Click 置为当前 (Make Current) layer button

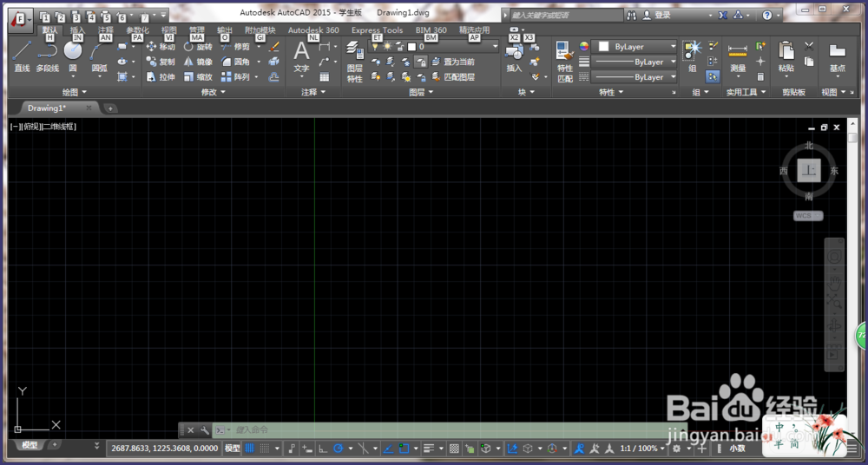(453, 62)
